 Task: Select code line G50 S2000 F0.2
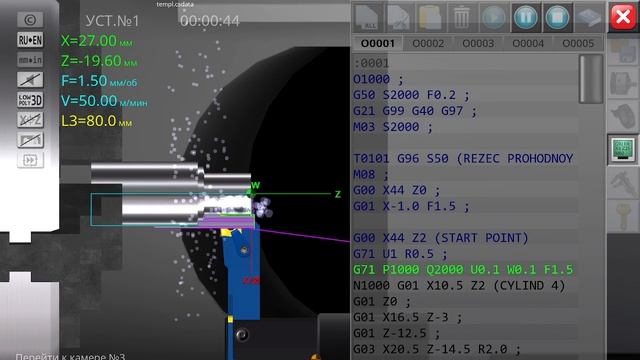pyautogui.click(x=411, y=95)
